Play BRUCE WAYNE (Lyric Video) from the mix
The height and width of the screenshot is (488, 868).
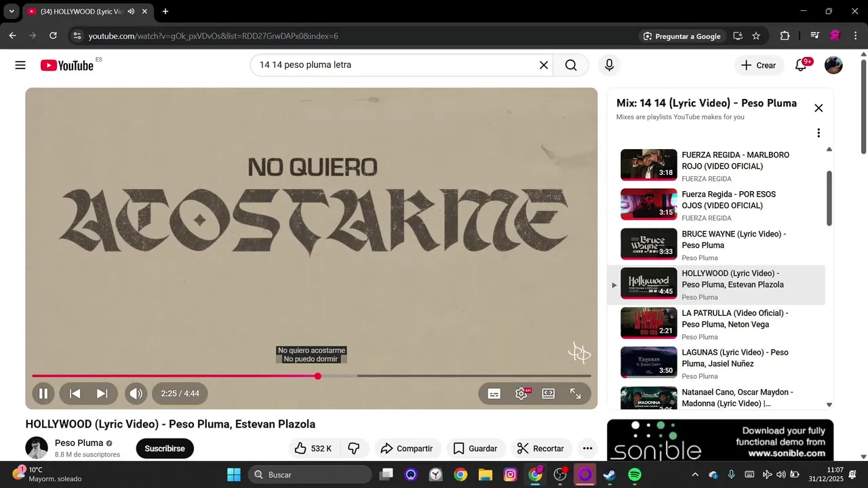pos(716,244)
